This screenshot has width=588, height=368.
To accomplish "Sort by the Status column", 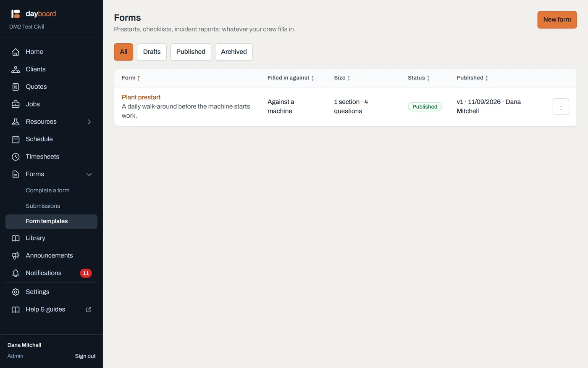I will (x=419, y=78).
